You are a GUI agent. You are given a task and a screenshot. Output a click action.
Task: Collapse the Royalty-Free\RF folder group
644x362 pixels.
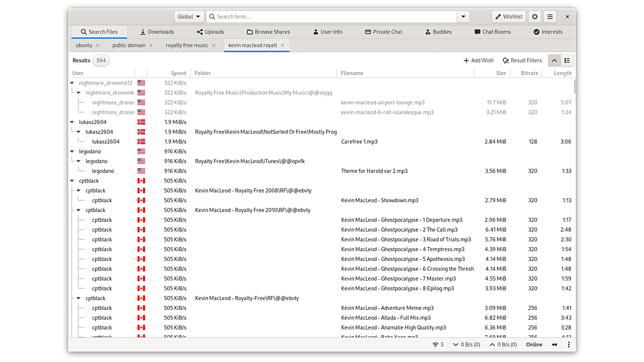point(78,299)
